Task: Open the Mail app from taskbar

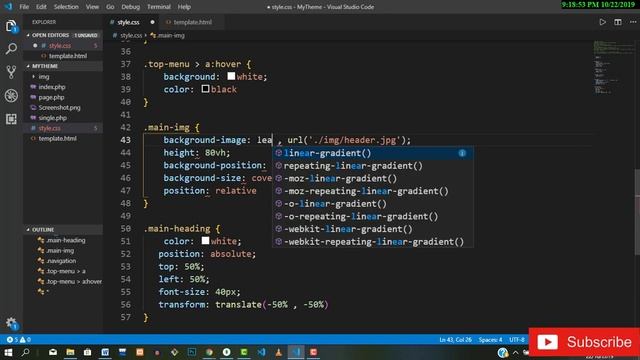Action: pyautogui.click(x=53, y=352)
